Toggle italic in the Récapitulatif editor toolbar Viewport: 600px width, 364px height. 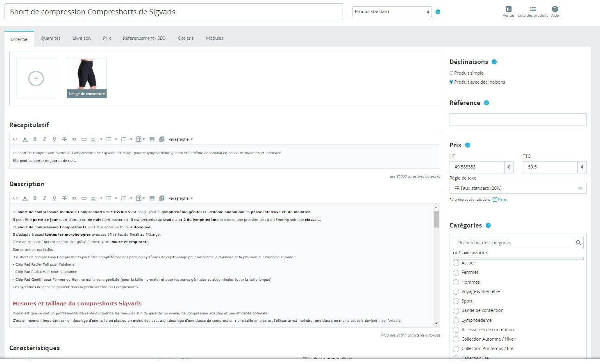tap(45, 139)
